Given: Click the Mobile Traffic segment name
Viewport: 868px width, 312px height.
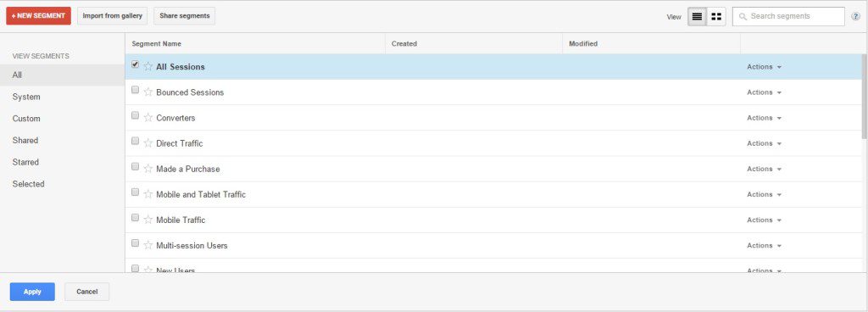Looking at the screenshot, I should point(181,220).
